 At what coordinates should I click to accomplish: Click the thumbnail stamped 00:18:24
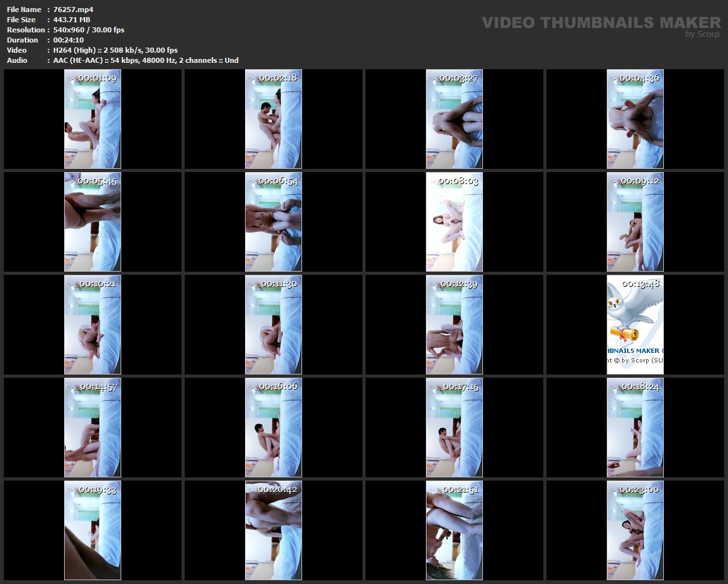pos(635,427)
